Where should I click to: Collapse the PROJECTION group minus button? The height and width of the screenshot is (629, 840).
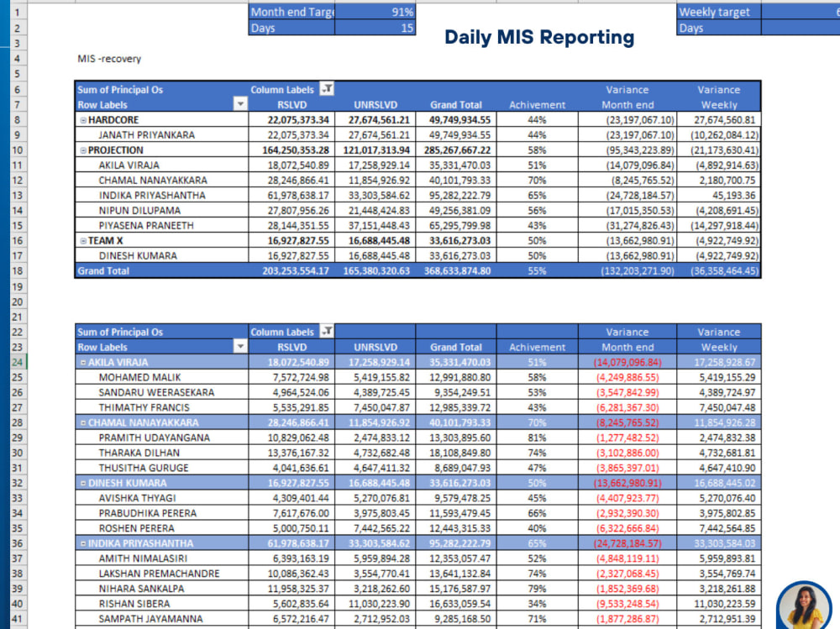83,150
